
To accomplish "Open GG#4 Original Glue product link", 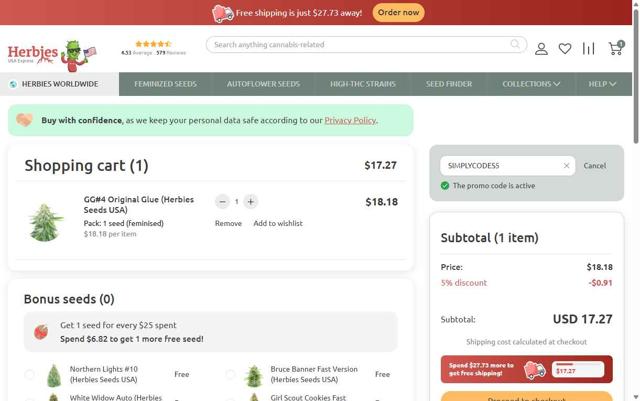I will coord(139,205).
